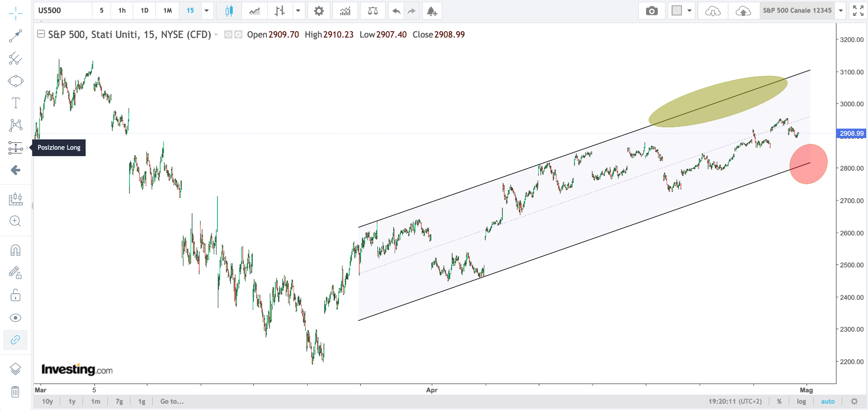Viewport: 868px width, 410px height.
Task: Select area chart style
Action: point(255,10)
